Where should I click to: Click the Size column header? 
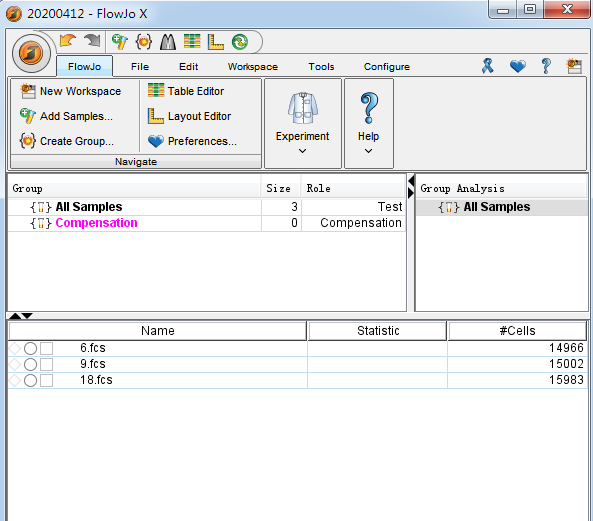point(281,188)
